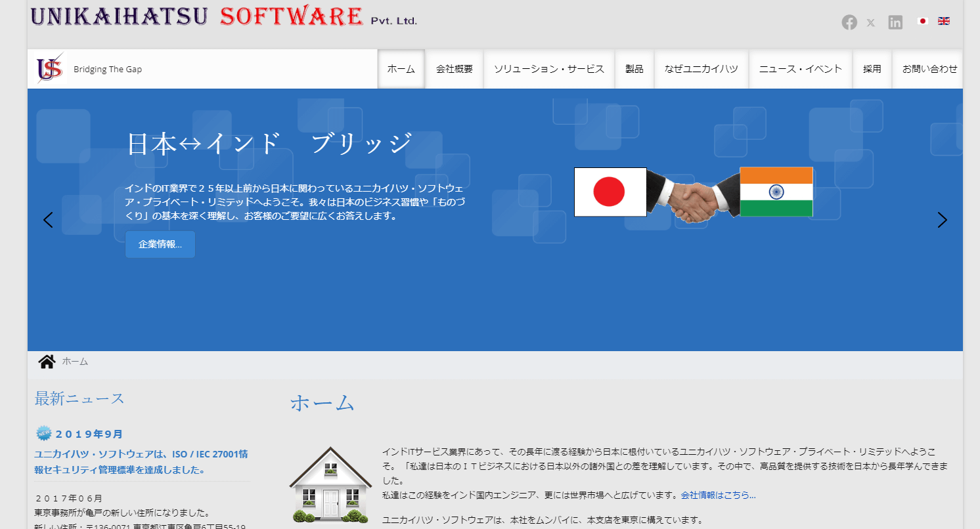This screenshot has height=529, width=980.
Task: Open the お問い合わせ contact page
Action: 929,69
